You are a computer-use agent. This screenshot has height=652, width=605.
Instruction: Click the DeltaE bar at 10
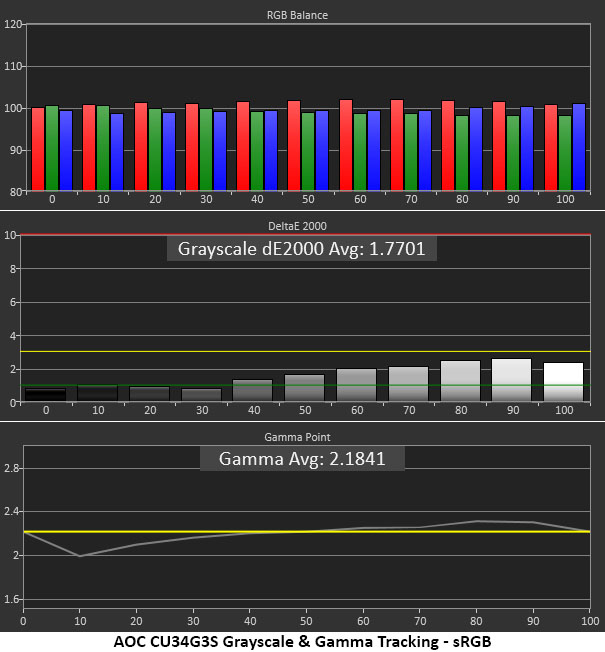tap(98, 393)
